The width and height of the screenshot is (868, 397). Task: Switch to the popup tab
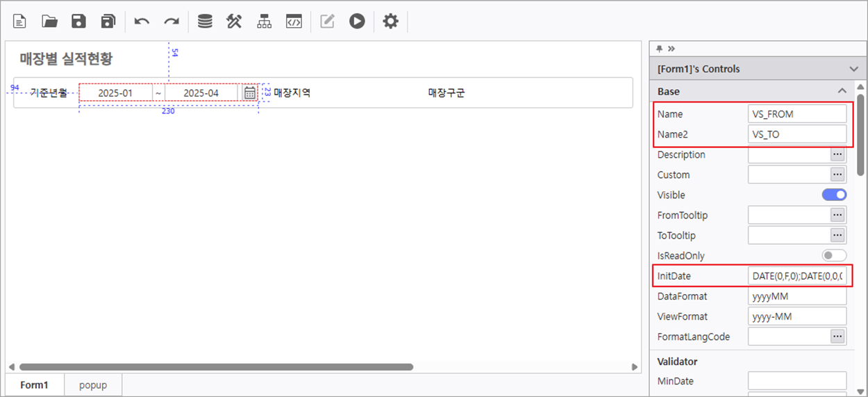point(93,384)
